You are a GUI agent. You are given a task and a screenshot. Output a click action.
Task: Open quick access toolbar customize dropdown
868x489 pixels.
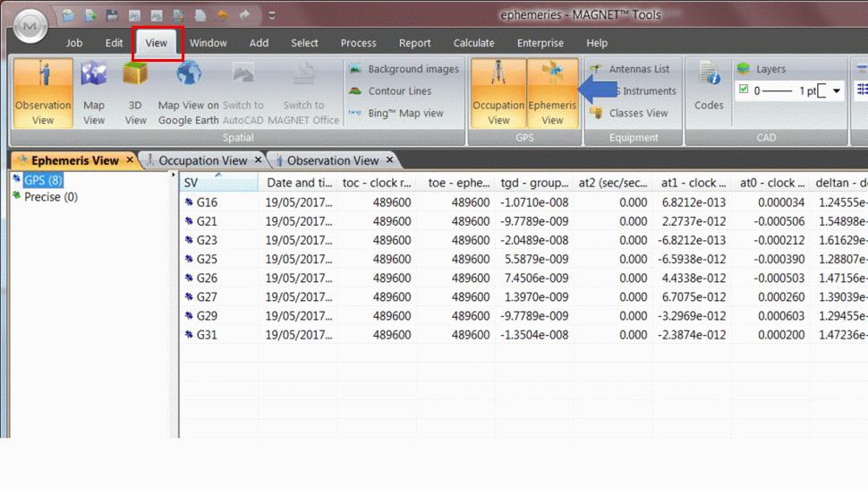(272, 15)
